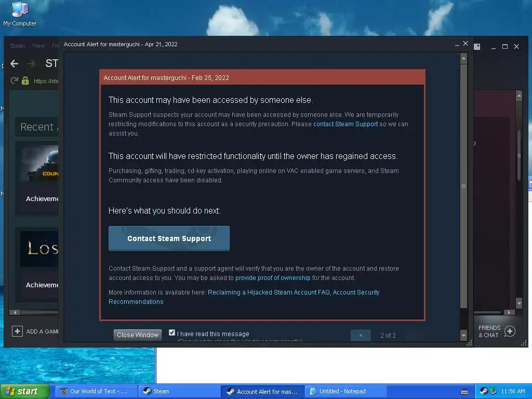532x399 pixels.
Task: Click alert dialog scrollbar down arrow
Action: 463,336
